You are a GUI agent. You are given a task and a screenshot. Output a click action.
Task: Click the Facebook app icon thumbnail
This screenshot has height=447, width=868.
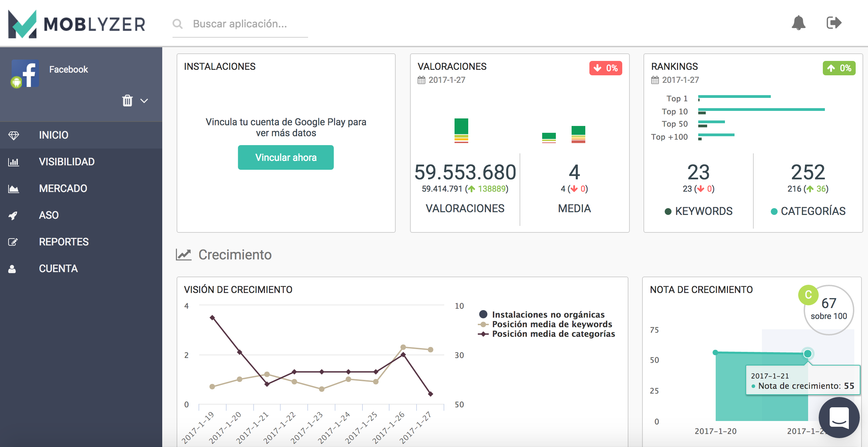tap(25, 73)
